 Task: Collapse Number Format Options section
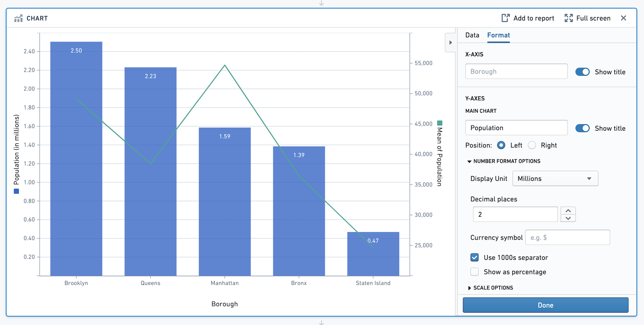tap(504, 161)
